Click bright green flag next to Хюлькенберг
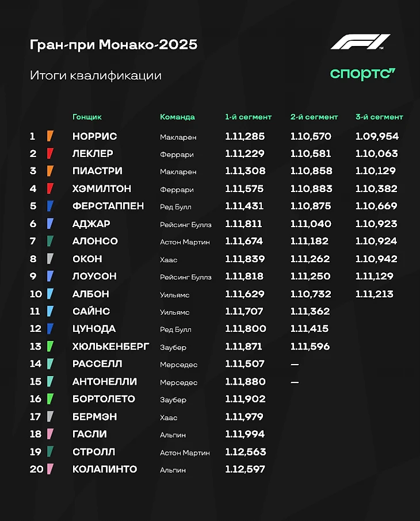This screenshot has width=420, height=521. (x=50, y=346)
